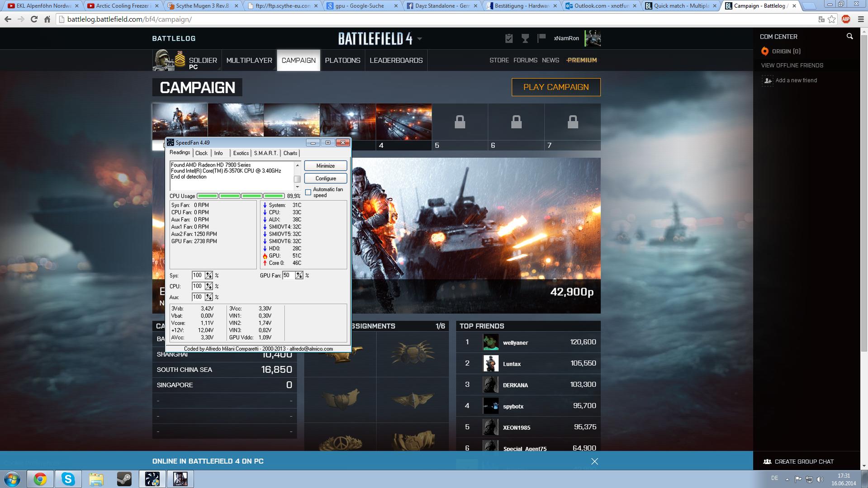
Task: Open the flag notifications icon in Battlelog header
Action: [541, 38]
